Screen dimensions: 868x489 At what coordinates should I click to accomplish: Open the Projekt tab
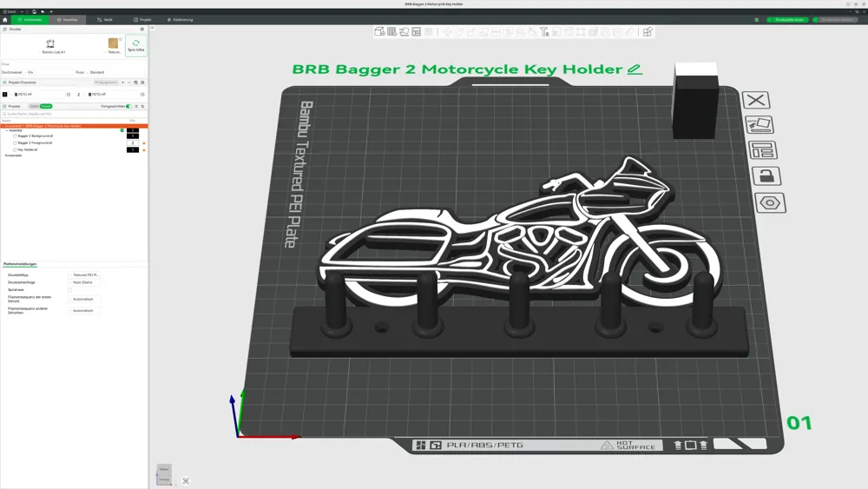[x=142, y=19]
